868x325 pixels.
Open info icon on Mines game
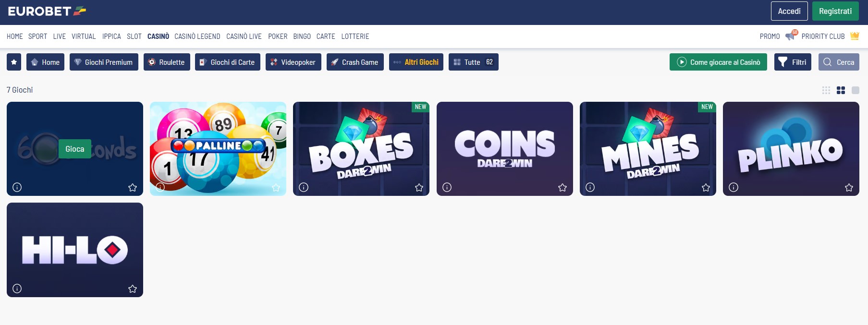coord(590,187)
